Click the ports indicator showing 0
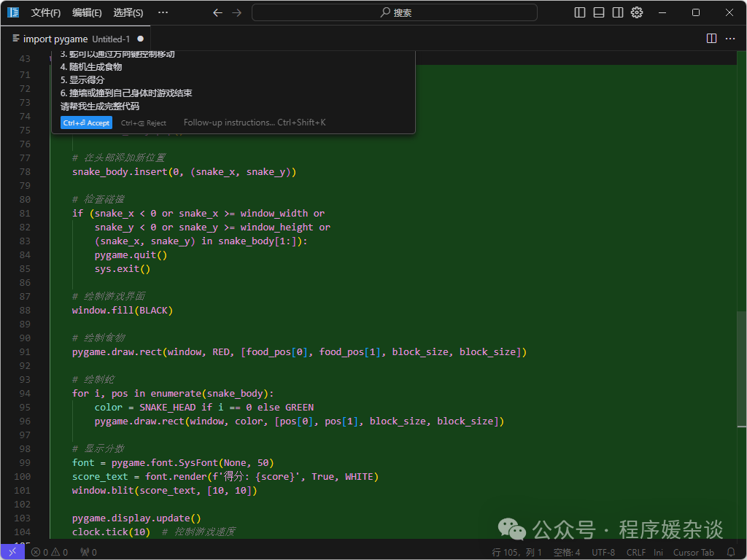The image size is (747, 560). [x=88, y=552]
